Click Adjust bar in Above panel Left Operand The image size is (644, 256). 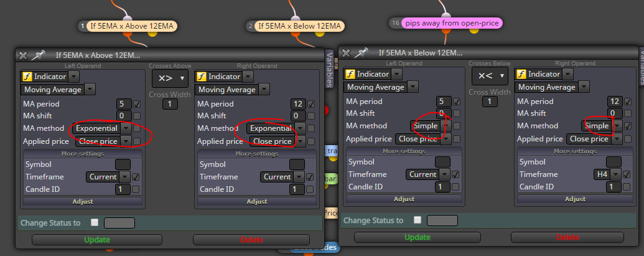point(83,202)
